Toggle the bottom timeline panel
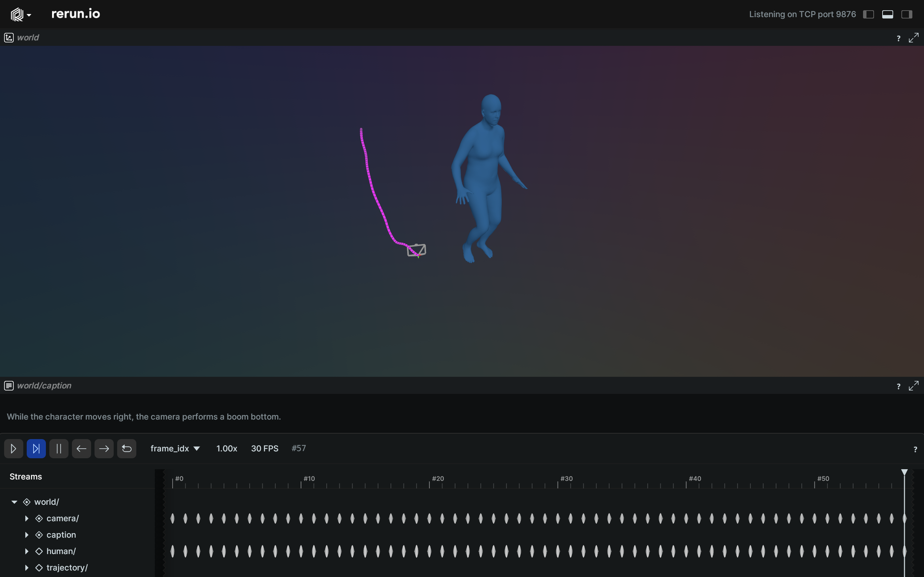The height and width of the screenshot is (577, 924). pyautogui.click(x=887, y=14)
